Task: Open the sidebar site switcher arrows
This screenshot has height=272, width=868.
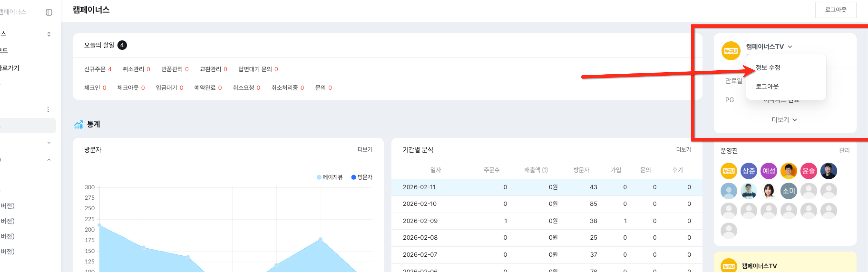Action: (x=49, y=34)
